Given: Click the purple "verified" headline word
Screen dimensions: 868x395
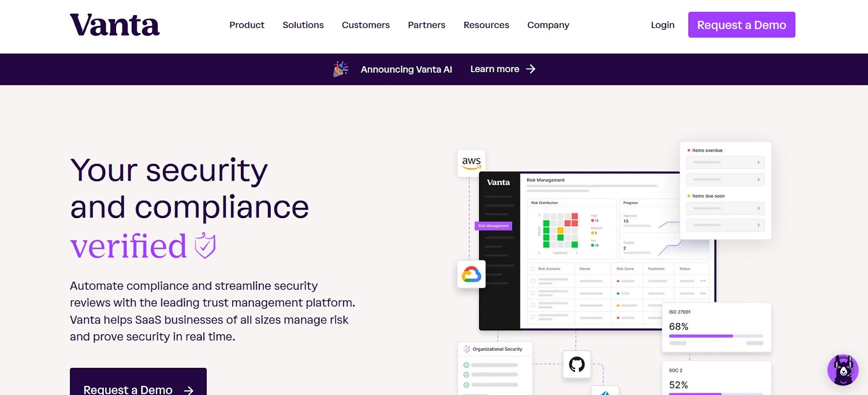Looking at the screenshot, I should [x=129, y=246].
